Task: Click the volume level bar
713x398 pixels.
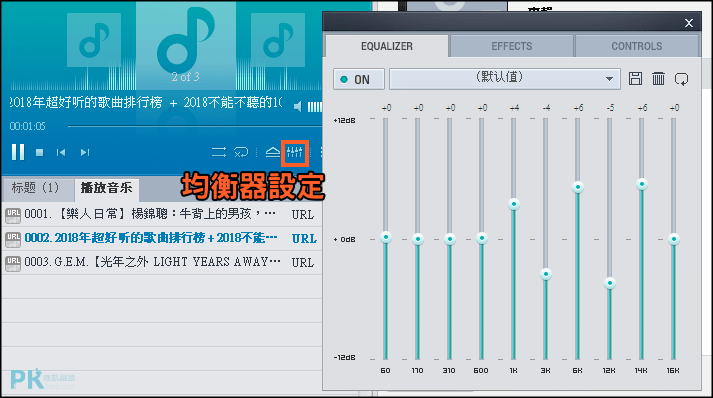Action: [315, 107]
